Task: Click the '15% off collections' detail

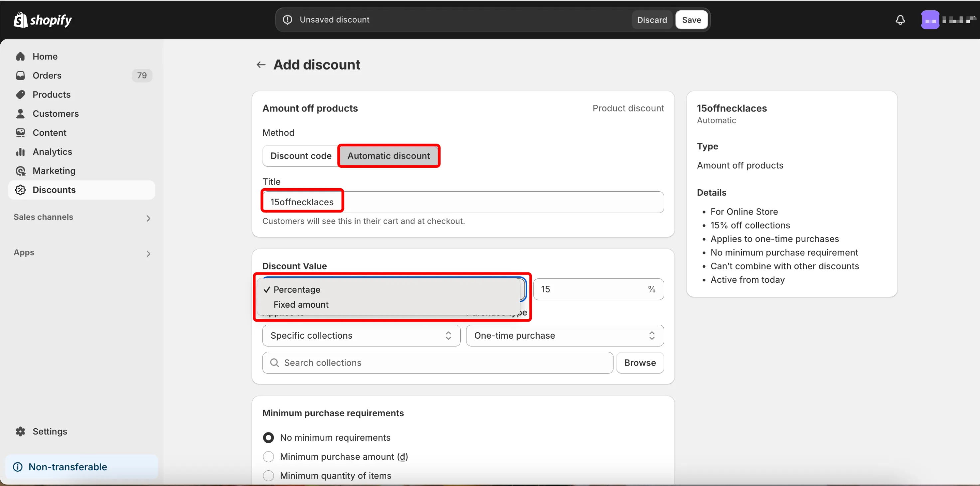Action: (x=750, y=225)
